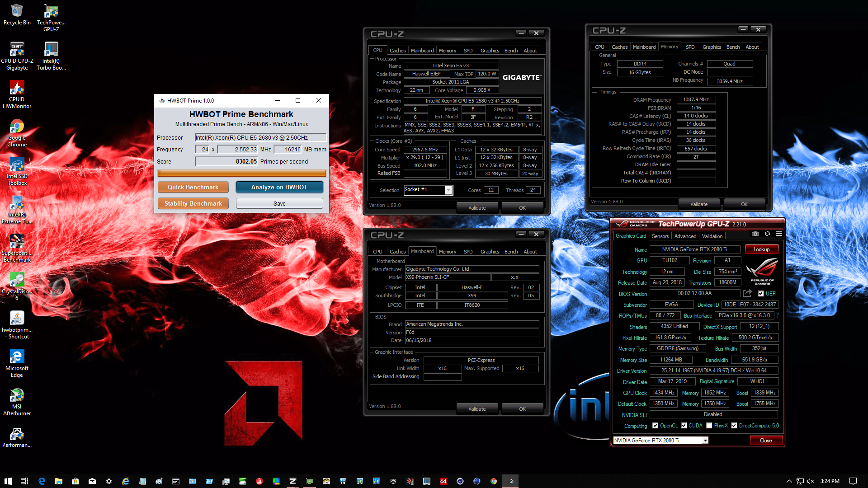868x488 pixels.
Task: Show hidden system tray icons chevron
Action: [x=789, y=481]
